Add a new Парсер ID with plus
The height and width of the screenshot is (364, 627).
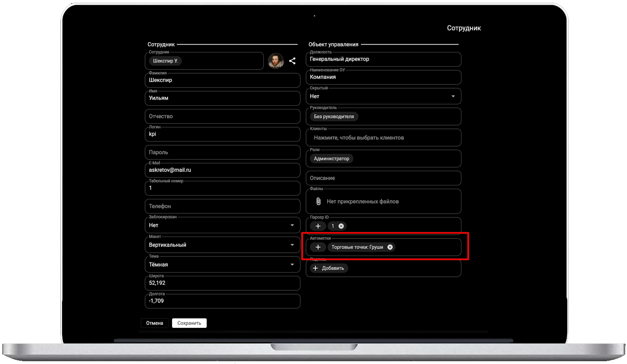coord(318,226)
